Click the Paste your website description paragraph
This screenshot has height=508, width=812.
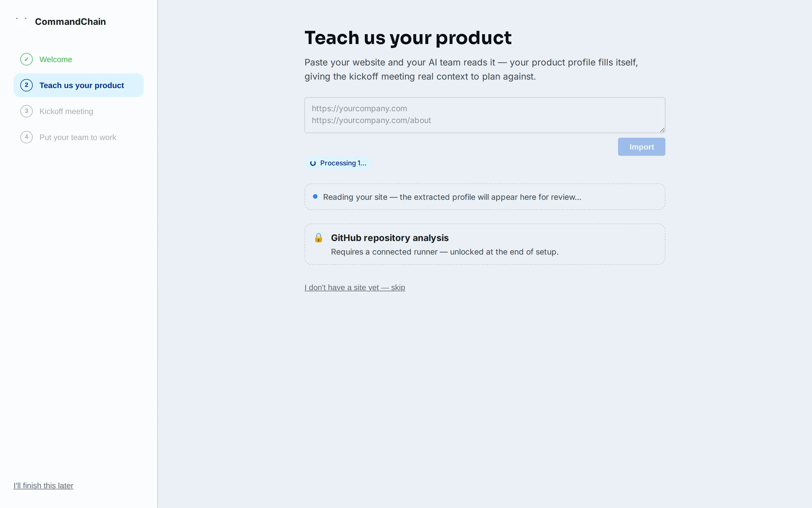[471, 69]
